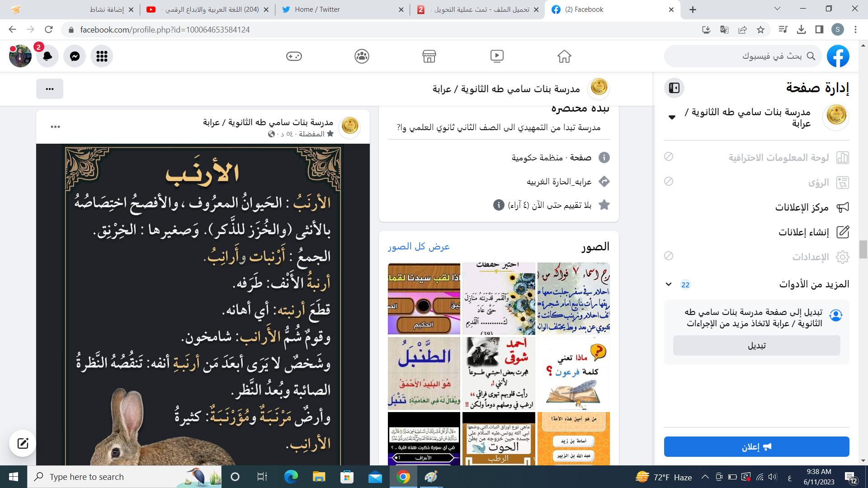Open the الطنبل photo thumbnail
The image size is (868, 488).
point(424,373)
